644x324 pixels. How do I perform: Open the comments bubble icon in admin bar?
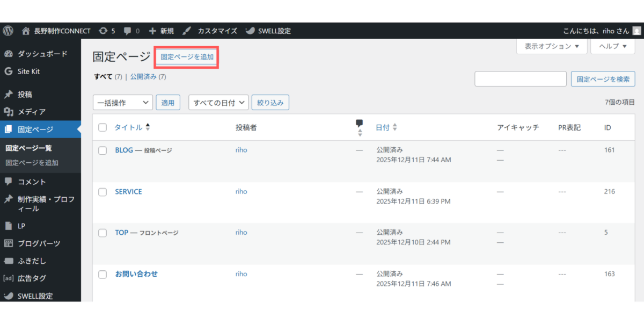[128, 31]
